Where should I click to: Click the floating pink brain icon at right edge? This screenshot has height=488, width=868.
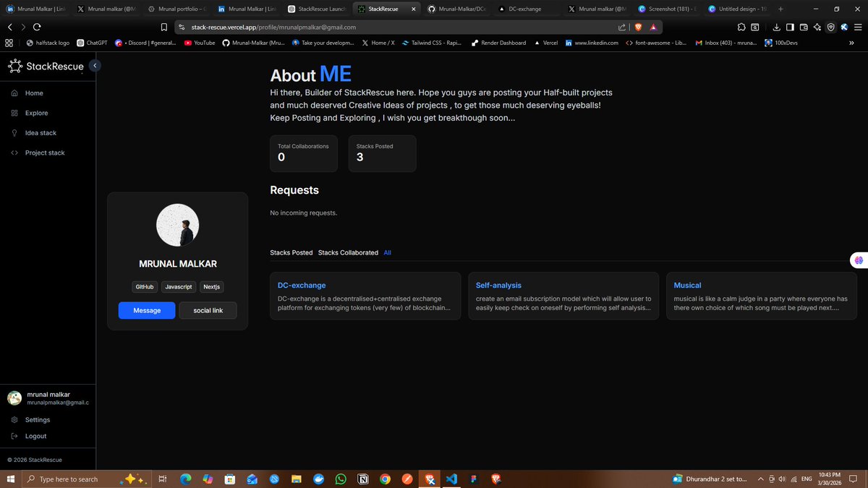[x=859, y=260]
